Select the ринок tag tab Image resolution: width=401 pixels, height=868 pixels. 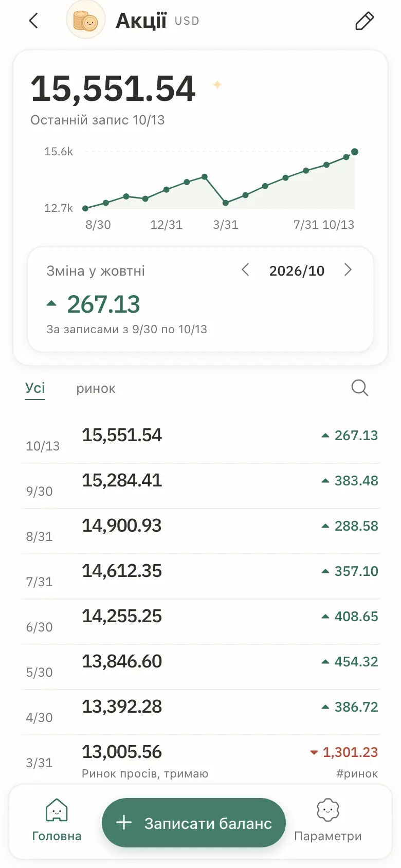96,389
